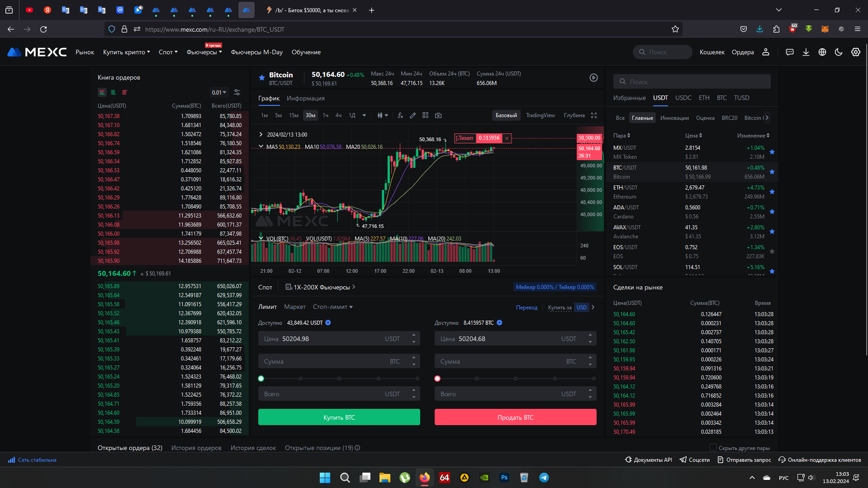Open the language globe icon
This screenshot has width=868, height=488.
pos(822,52)
